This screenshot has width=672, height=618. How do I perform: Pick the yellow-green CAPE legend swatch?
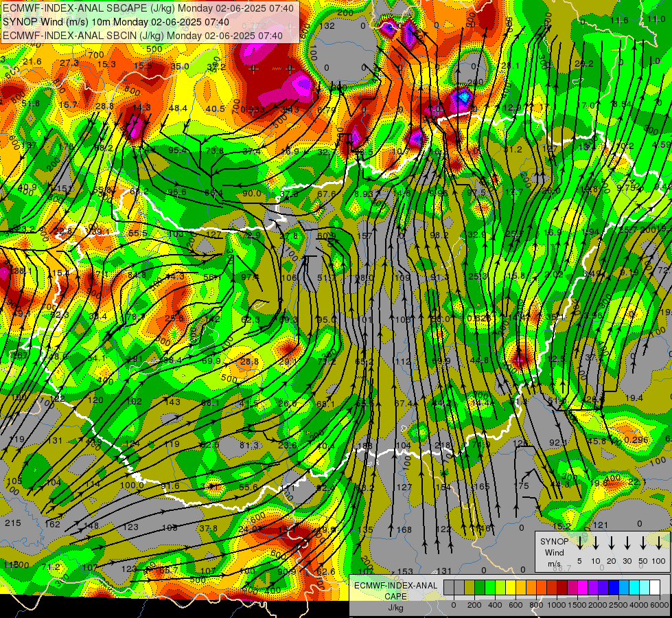[x=500, y=588]
